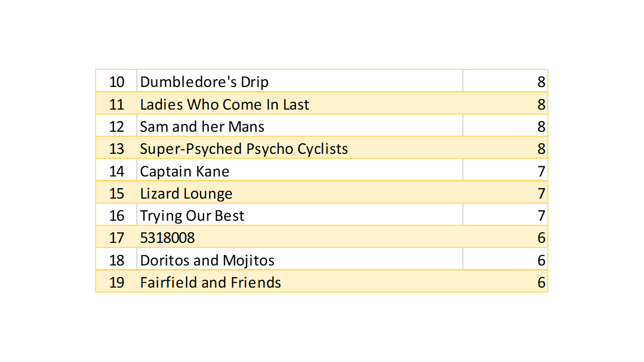Click the Sam and her Mans cell
Image resolution: width=644 pixels, height=362 pixels.
pos(202,127)
